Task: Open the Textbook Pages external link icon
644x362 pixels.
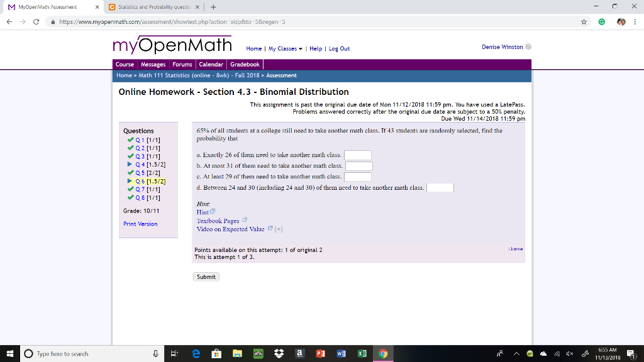Action: (245, 221)
